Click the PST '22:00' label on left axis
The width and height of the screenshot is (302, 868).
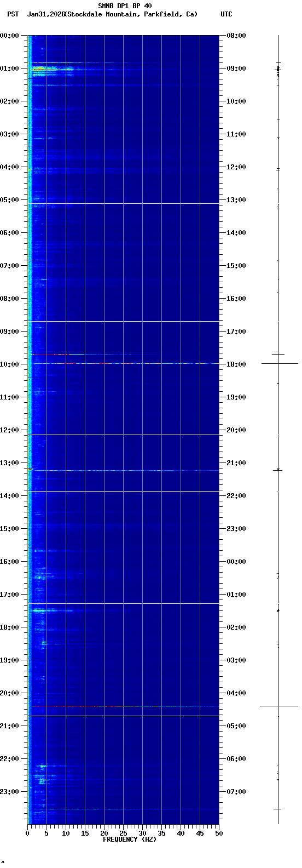pyautogui.click(x=10, y=759)
